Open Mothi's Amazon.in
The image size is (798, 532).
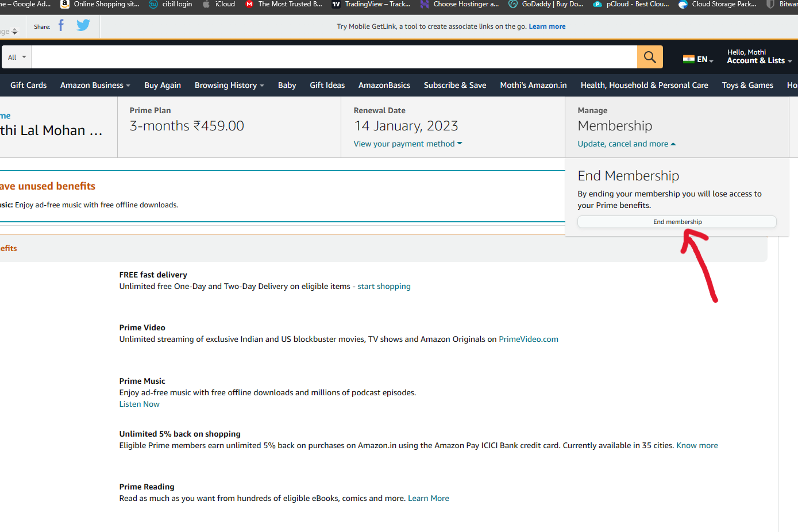click(533, 85)
